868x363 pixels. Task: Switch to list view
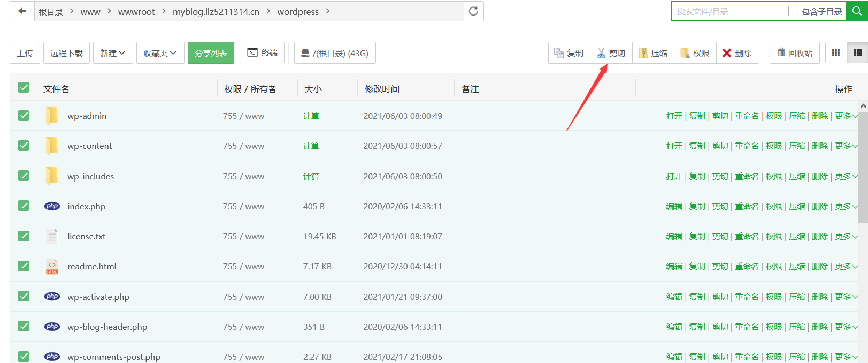[858, 53]
